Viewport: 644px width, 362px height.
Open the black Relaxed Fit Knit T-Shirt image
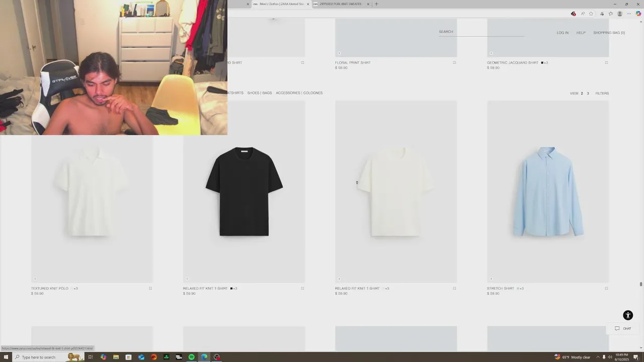tap(244, 192)
